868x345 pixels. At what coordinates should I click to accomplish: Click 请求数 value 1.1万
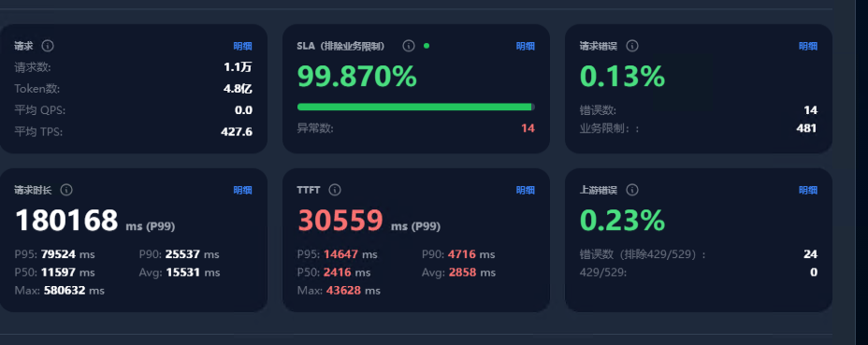pyautogui.click(x=238, y=67)
